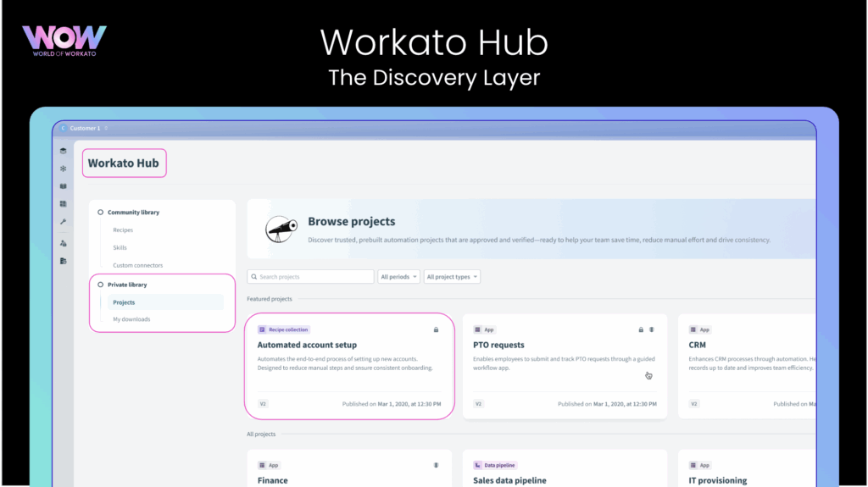Open Recipes in Community library
This screenshot has width=868, height=487.
tap(123, 230)
